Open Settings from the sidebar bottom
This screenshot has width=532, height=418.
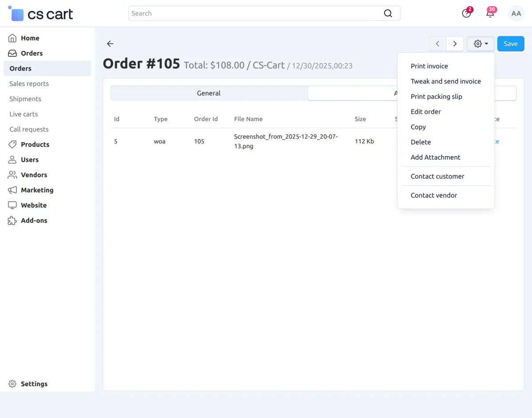tap(34, 384)
